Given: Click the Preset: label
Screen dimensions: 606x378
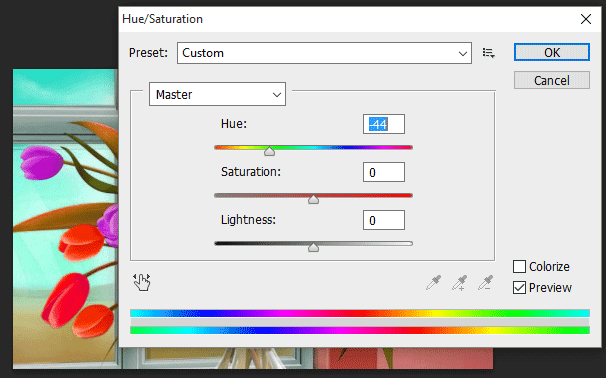Looking at the screenshot, I should click(x=148, y=53).
